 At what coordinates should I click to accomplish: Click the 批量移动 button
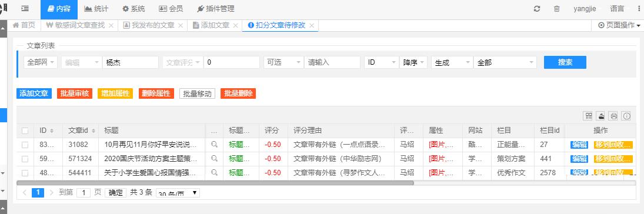[197, 93]
